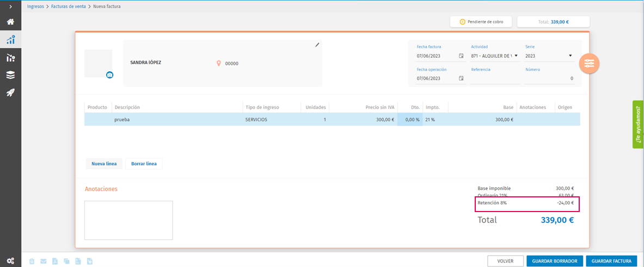Image resolution: width=644 pixels, height=267 pixels.
Task: Click the Nueva línea button
Action: point(104,164)
